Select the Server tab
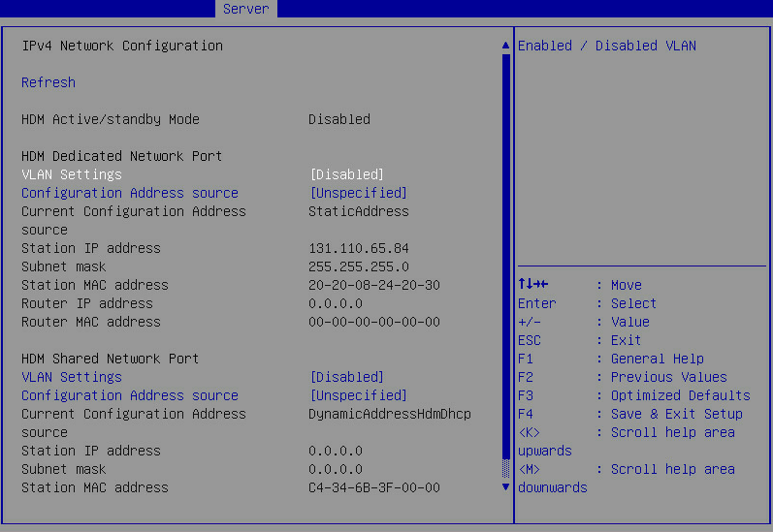 tap(246, 9)
